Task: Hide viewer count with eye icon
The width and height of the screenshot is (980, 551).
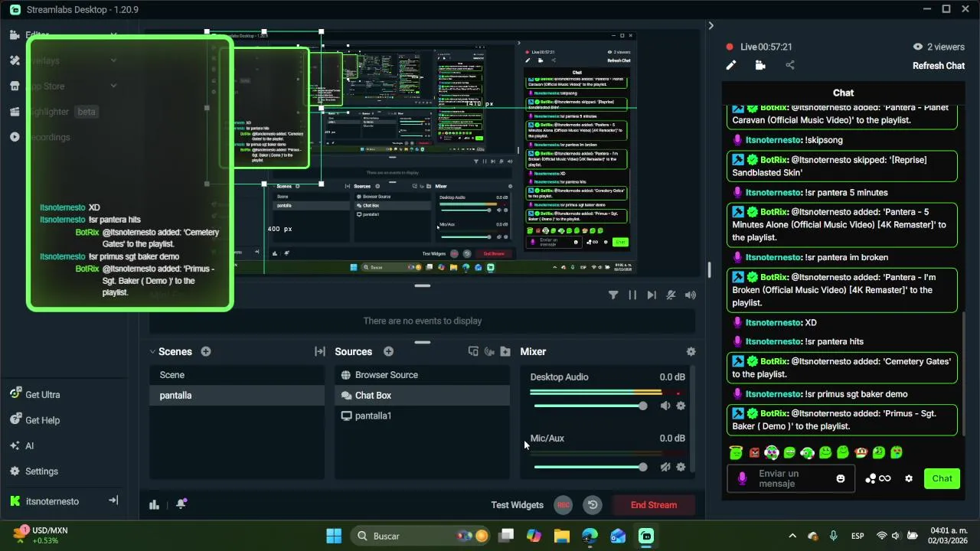Action: pos(917,47)
